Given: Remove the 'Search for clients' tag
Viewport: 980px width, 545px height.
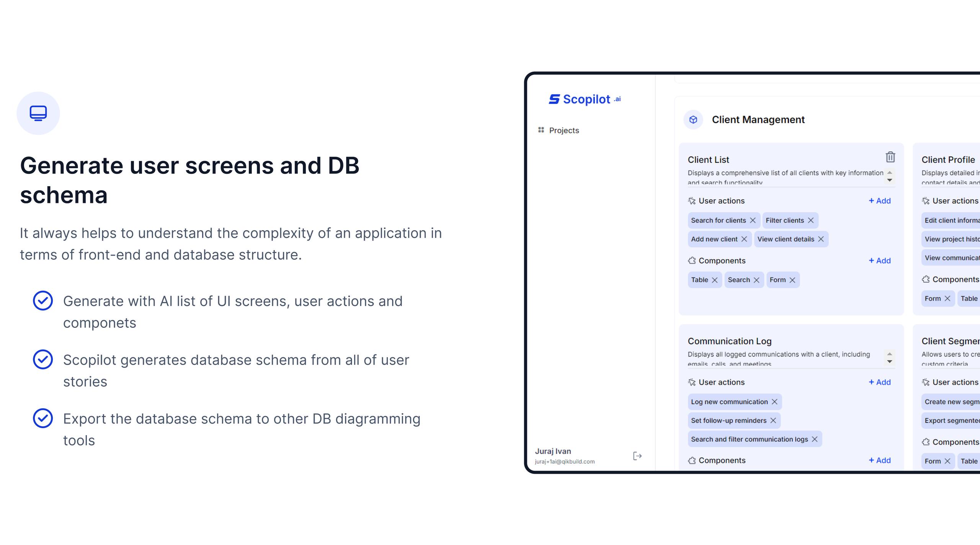Looking at the screenshot, I should (753, 221).
